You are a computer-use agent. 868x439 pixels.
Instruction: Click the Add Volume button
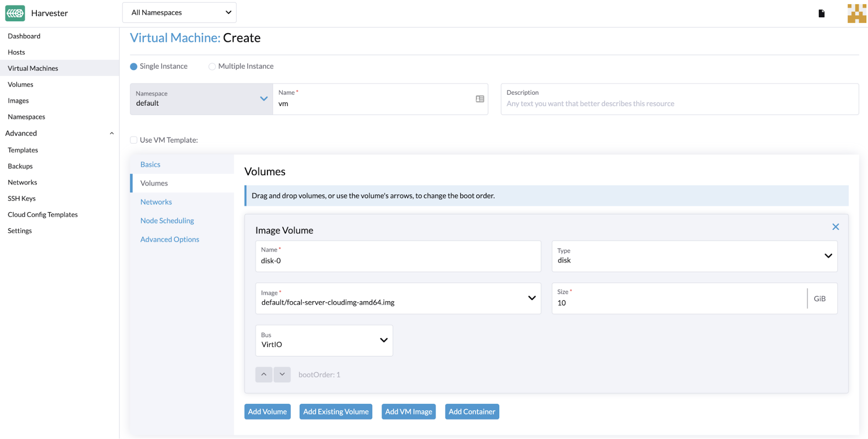[x=267, y=412]
